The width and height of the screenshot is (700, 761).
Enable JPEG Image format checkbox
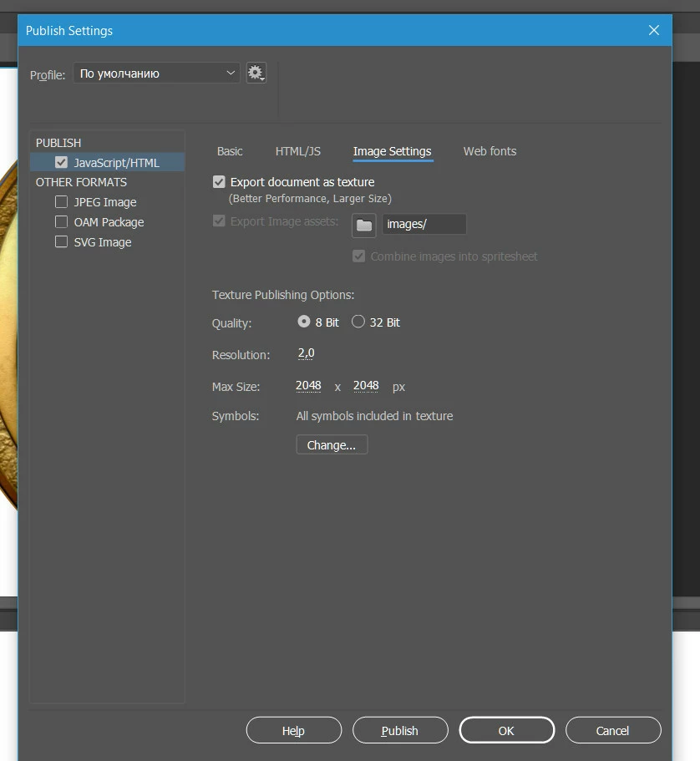point(61,201)
